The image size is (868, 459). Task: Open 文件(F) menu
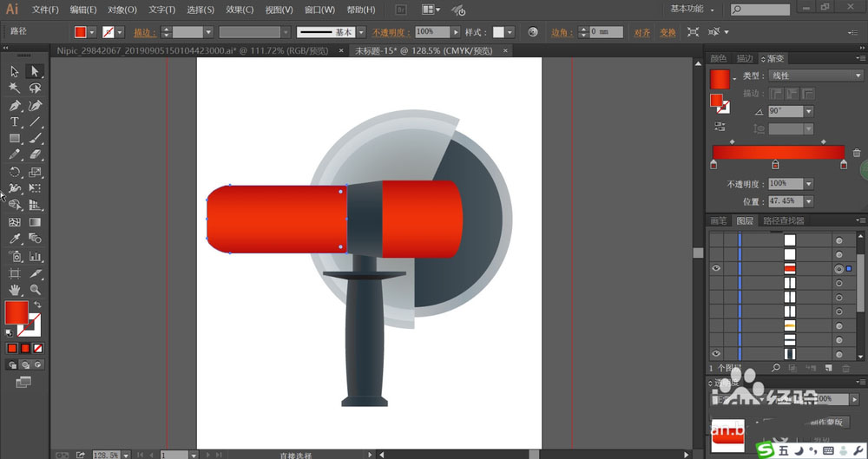[x=45, y=10]
